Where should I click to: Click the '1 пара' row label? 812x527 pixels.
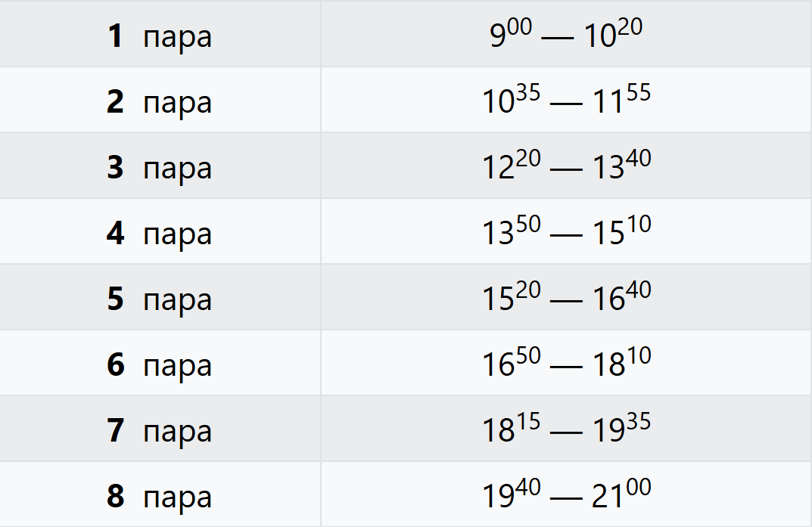pos(160,37)
